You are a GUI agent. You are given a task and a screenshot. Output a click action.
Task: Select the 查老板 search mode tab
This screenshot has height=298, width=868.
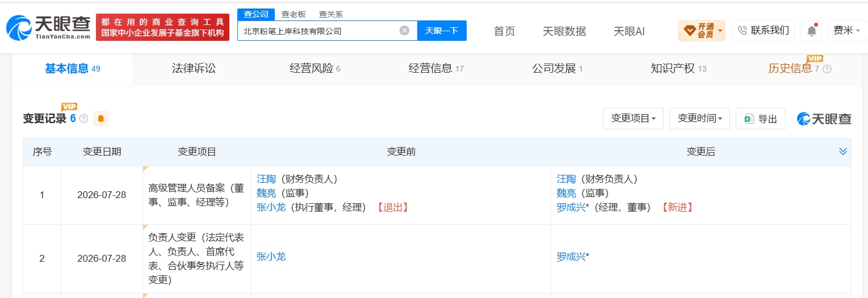coord(294,14)
